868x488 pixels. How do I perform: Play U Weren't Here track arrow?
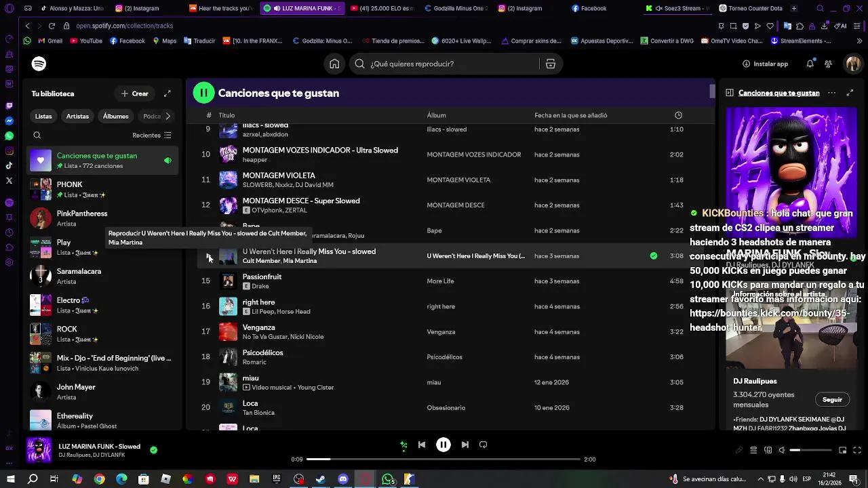pos(209,256)
